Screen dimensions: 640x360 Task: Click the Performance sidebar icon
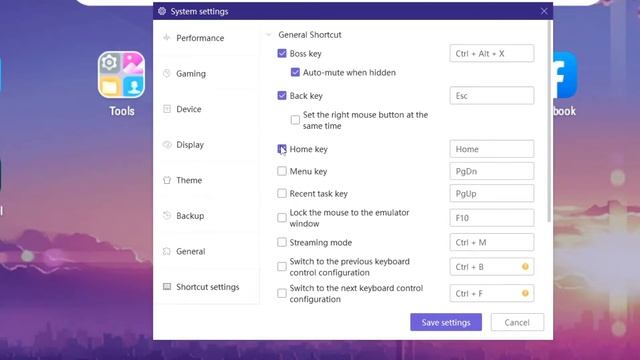(x=167, y=38)
